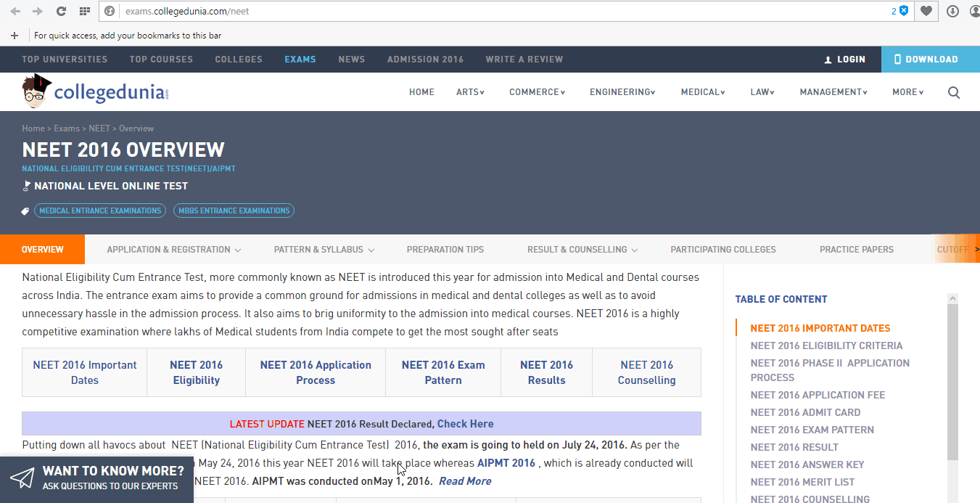Click the Collegedunia logo

tap(95, 92)
